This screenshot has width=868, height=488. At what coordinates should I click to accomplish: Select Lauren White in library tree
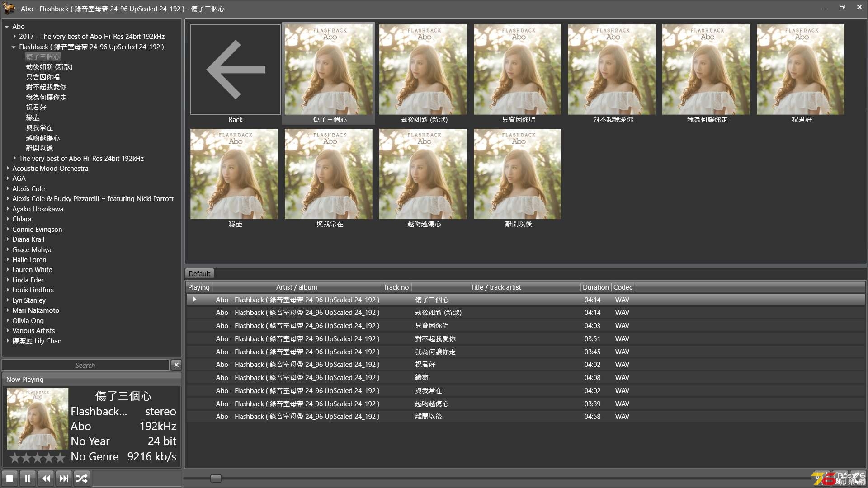pyautogui.click(x=32, y=269)
